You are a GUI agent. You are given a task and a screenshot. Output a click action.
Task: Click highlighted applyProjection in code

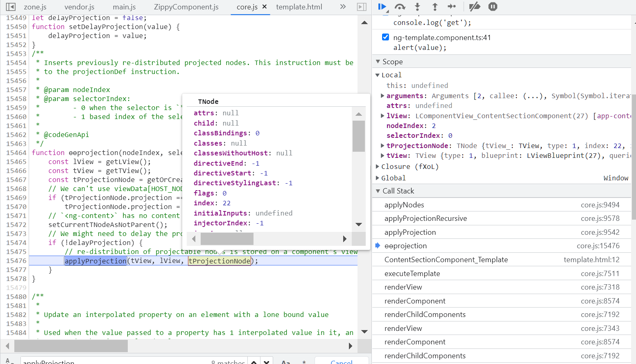click(95, 261)
